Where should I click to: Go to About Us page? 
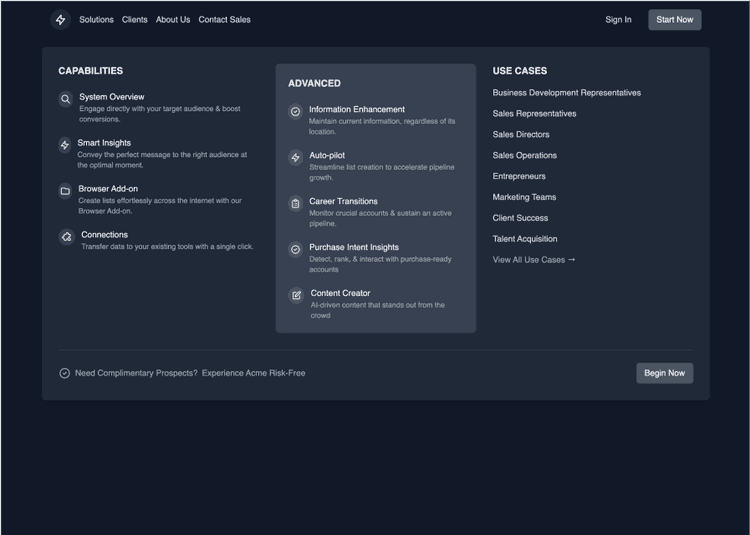pos(172,20)
